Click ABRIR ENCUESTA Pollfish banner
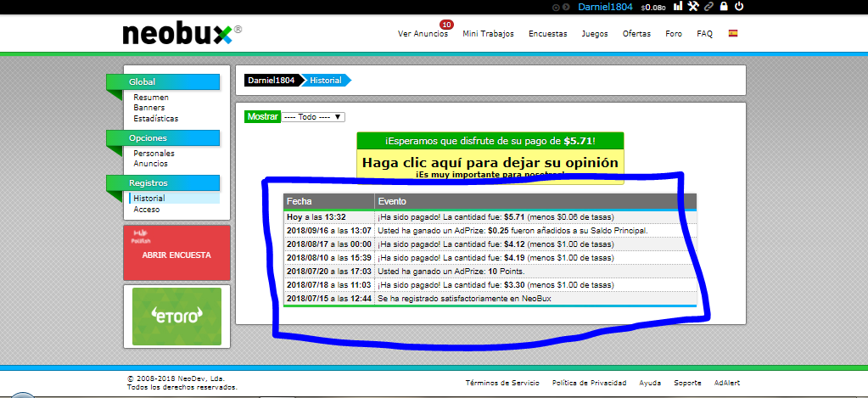 point(176,253)
